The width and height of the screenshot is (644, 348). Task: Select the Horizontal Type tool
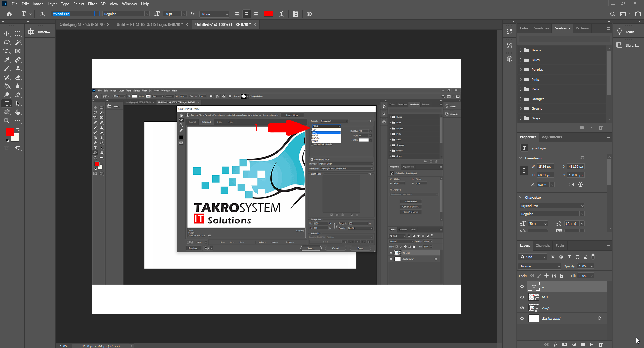(7, 103)
